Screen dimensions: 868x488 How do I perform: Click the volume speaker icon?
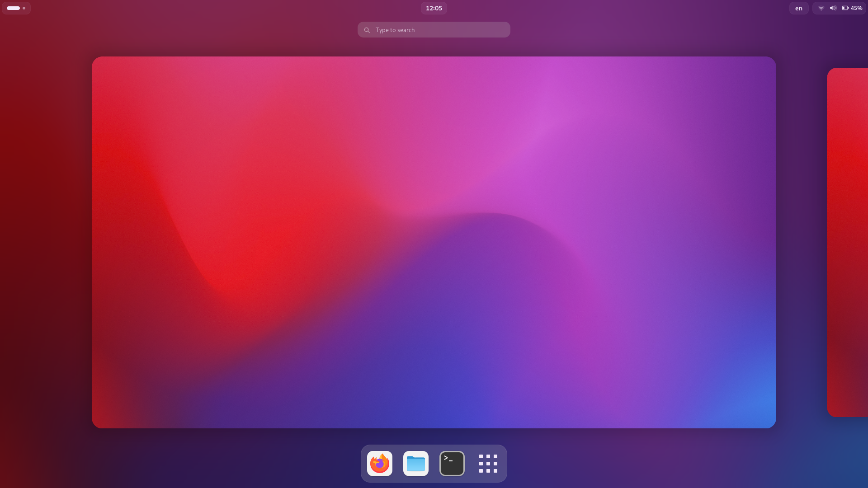(833, 8)
